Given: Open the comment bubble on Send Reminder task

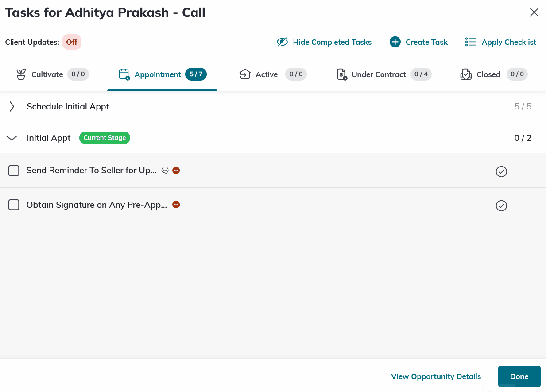Looking at the screenshot, I should pos(165,170).
